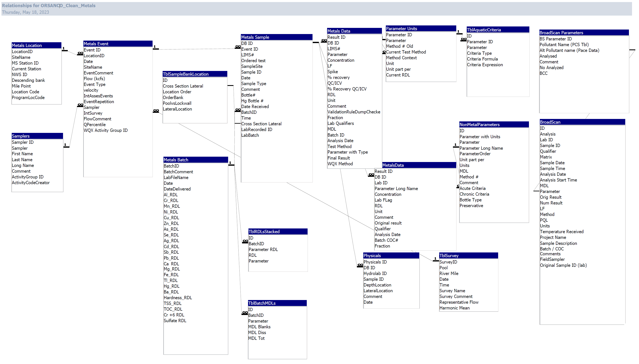Click the NonMetalParameters table title

(x=494, y=124)
